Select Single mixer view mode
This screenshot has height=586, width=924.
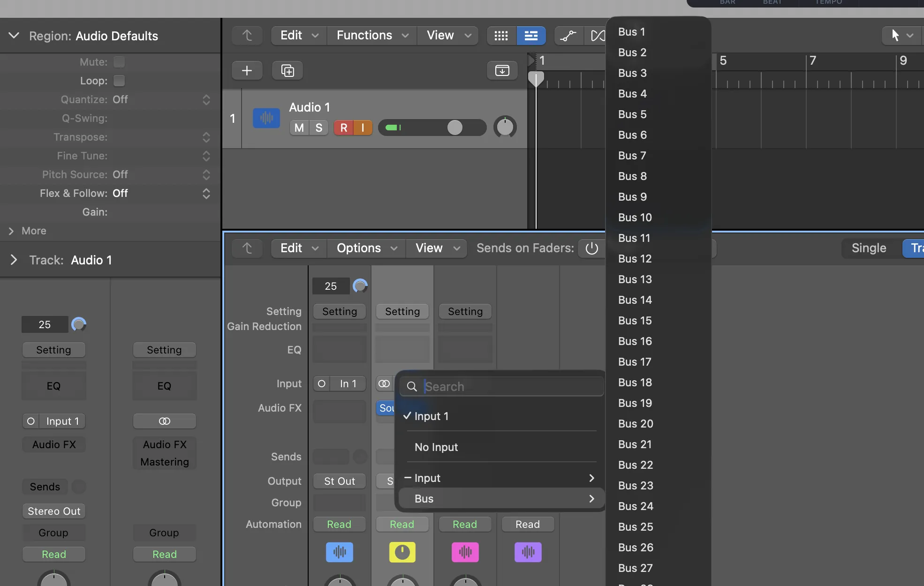coord(869,248)
